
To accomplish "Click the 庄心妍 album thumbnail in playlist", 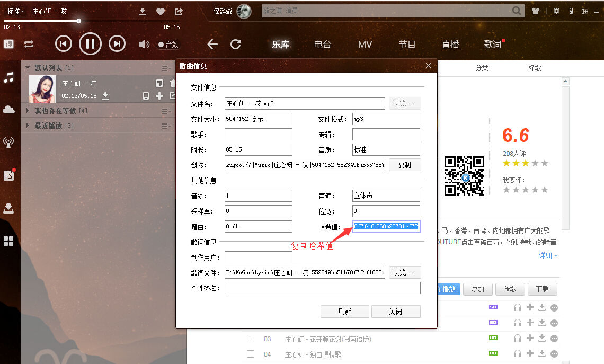I will tap(42, 89).
